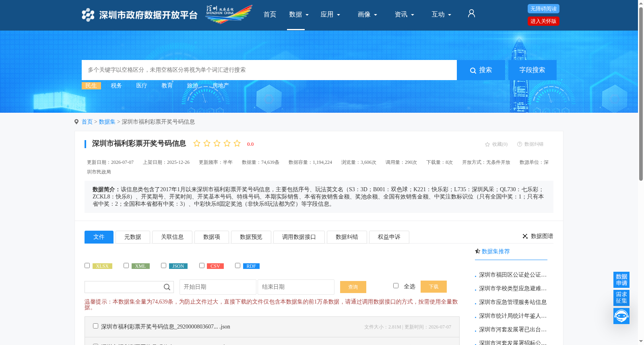This screenshot has width=644, height=345.
Task: Switch to the 数据项 tab
Action: tap(212, 237)
